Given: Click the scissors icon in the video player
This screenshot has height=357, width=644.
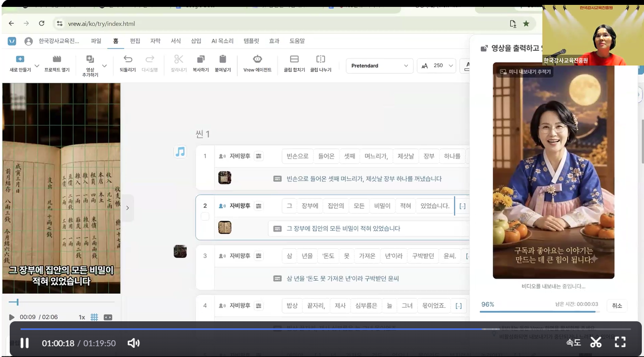Looking at the screenshot, I should [596, 342].
